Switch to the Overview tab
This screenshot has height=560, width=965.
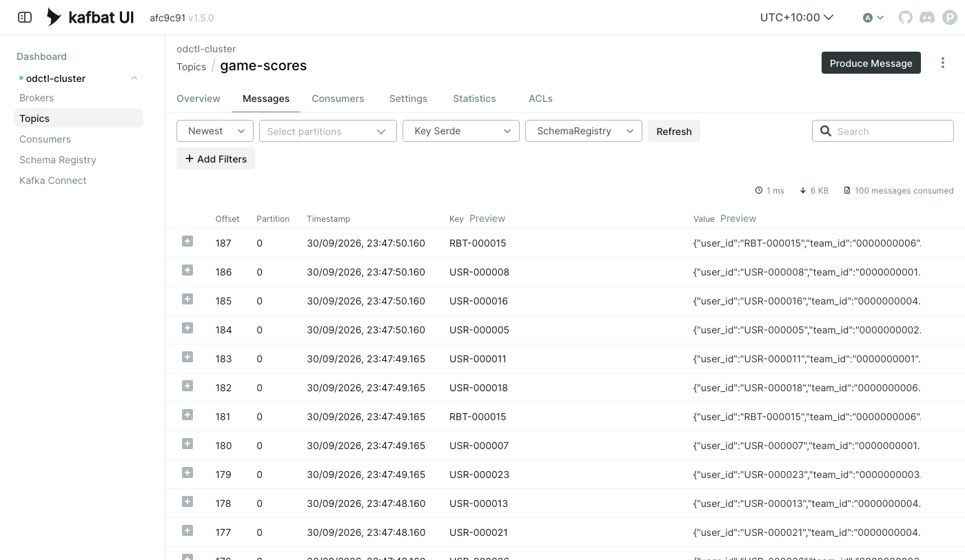(199, 98)
